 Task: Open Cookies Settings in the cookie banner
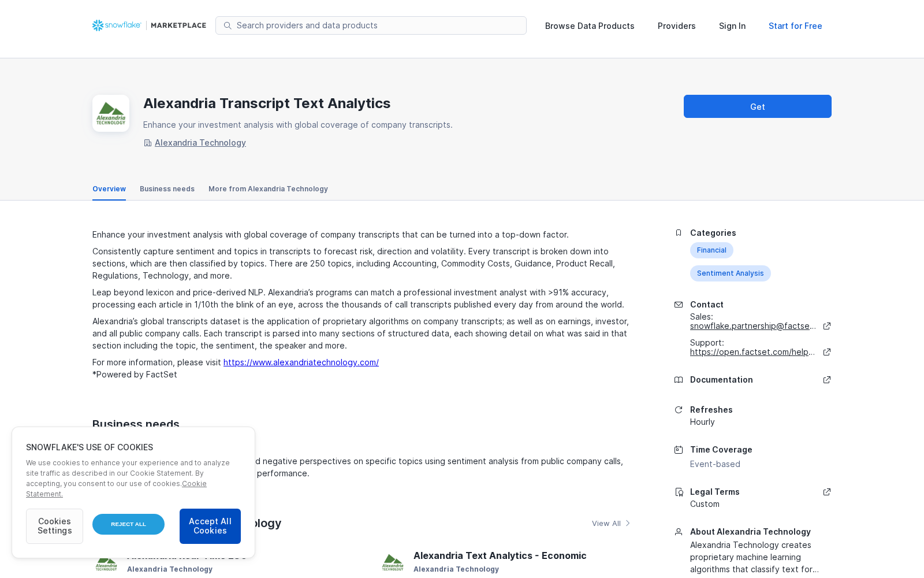point(54,526)
